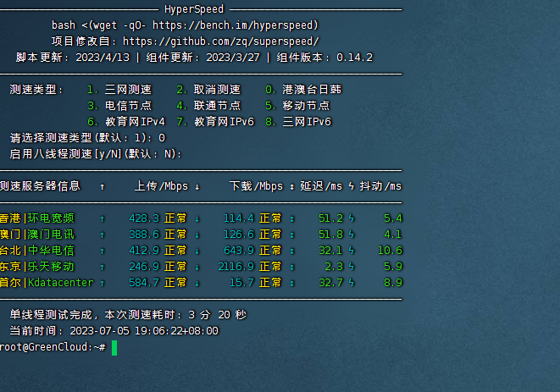
Task: Select option 3 电信节点
Action: [x=119, y=106]
